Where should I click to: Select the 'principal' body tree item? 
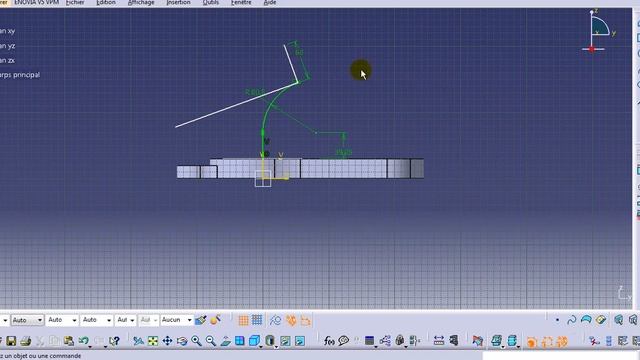pyautogui.click(x=20, y=75)
